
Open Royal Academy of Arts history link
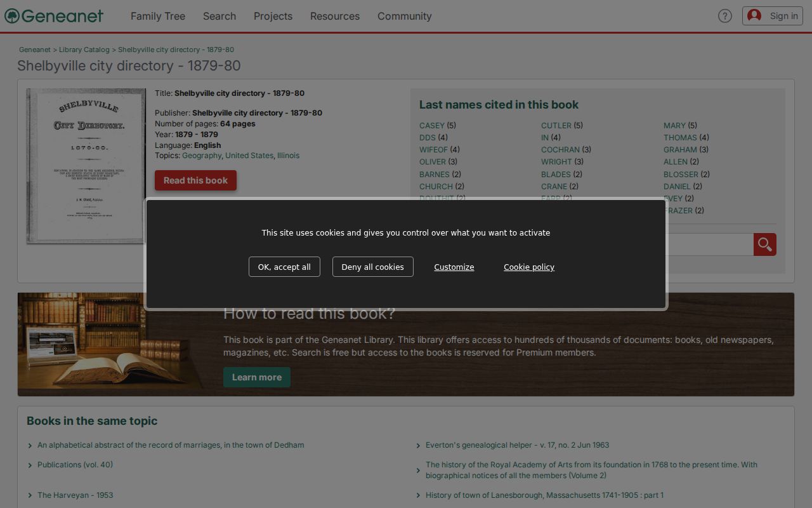tap(591, 470)
